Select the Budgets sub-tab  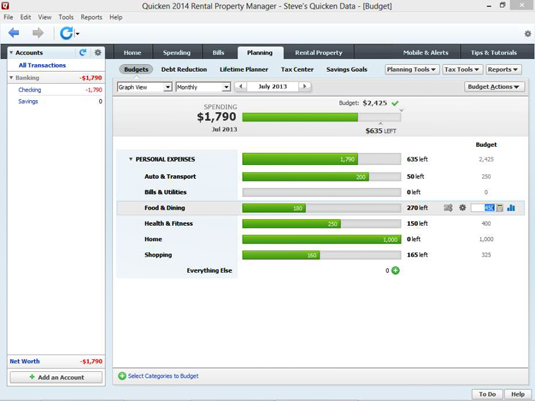click(136, 69)
